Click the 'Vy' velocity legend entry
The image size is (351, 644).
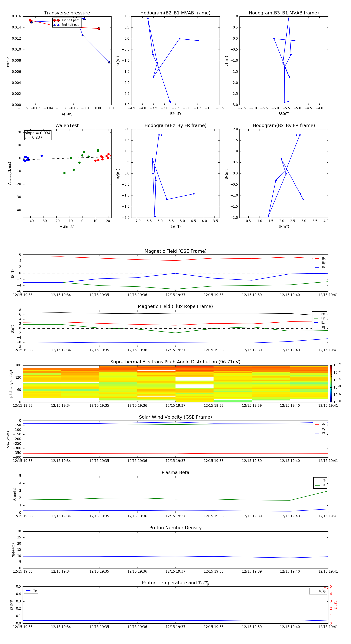[320, 429]
